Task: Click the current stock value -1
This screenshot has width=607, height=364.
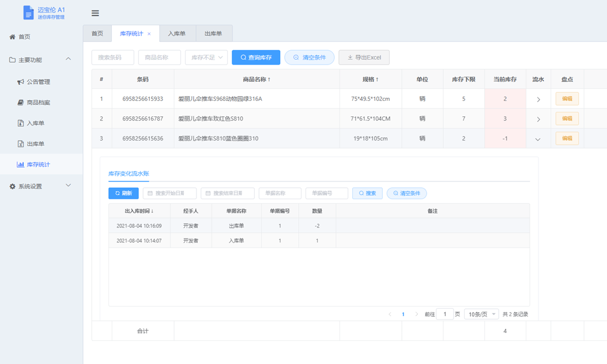Action: [x=505, y=138]
